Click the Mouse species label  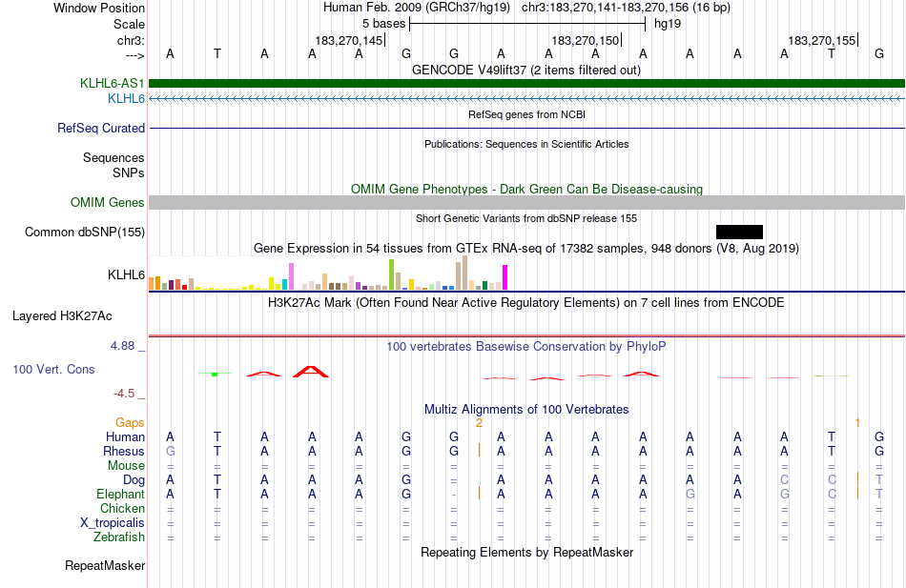[x=126, y=466]
